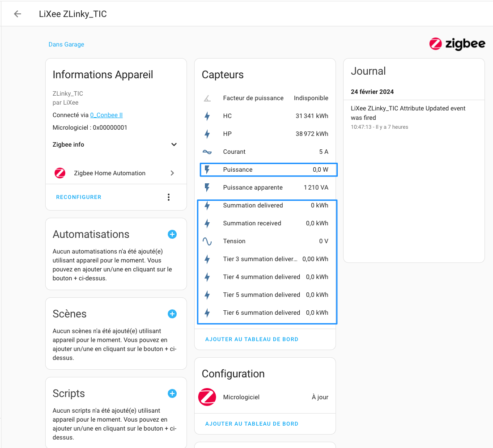The image size is (493, 448).
Task: Click the Tier 6 summation lightning icon
Action: click(x=207, y=313)
